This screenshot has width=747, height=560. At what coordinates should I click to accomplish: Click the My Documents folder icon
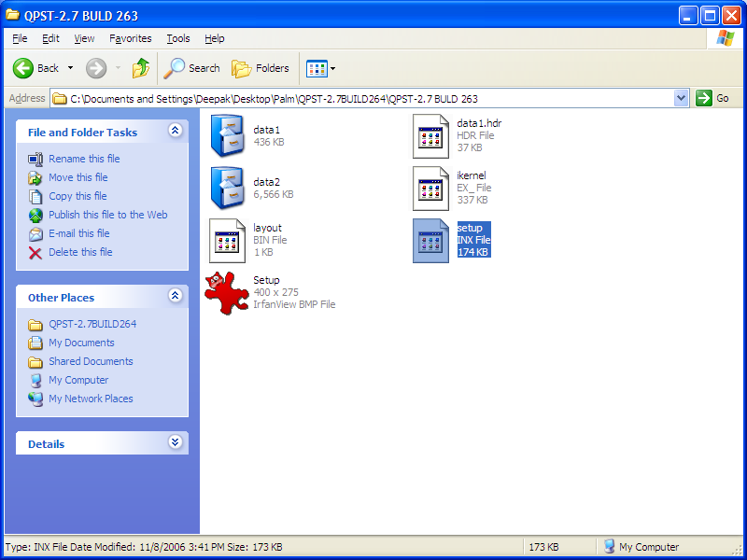(x=35, y=343)
